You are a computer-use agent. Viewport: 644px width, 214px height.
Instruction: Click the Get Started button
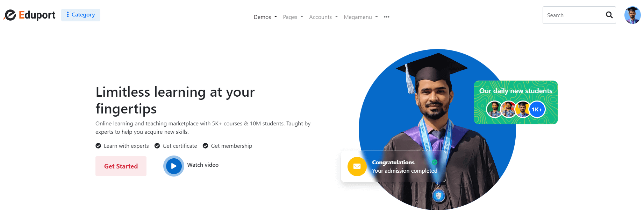pyautogui.click(x=121, y=166)
